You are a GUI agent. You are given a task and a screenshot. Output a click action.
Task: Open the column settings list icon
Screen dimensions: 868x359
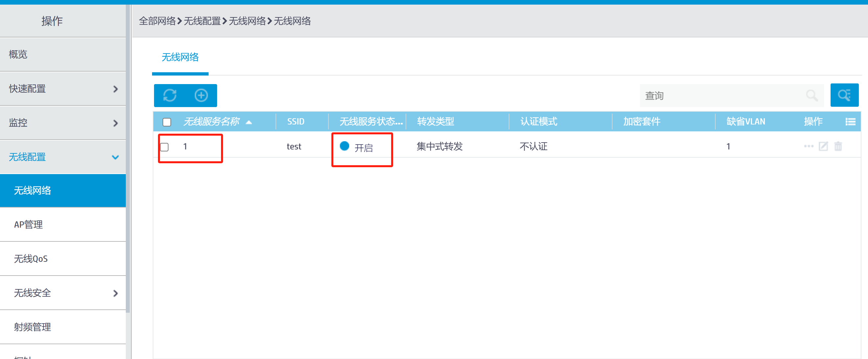(850, 122)
